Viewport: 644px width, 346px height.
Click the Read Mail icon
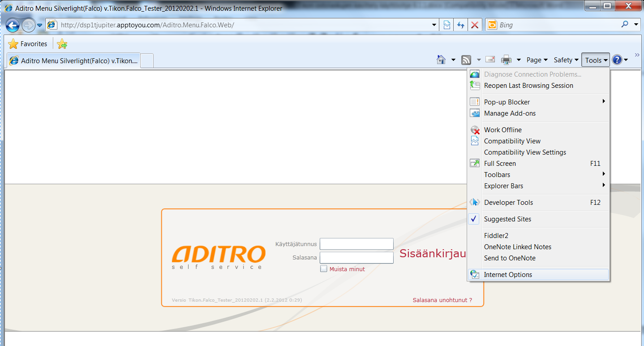(490, 60)
